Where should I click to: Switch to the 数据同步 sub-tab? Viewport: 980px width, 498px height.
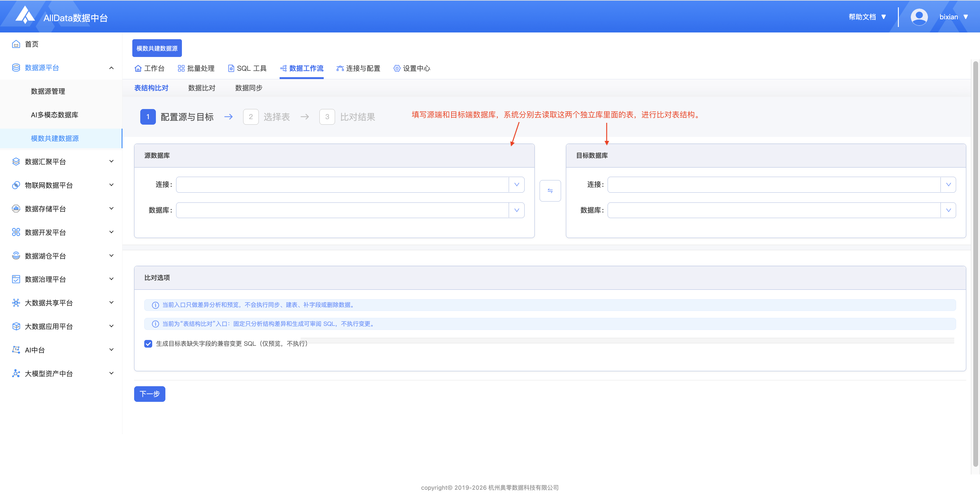pos(249,88)
